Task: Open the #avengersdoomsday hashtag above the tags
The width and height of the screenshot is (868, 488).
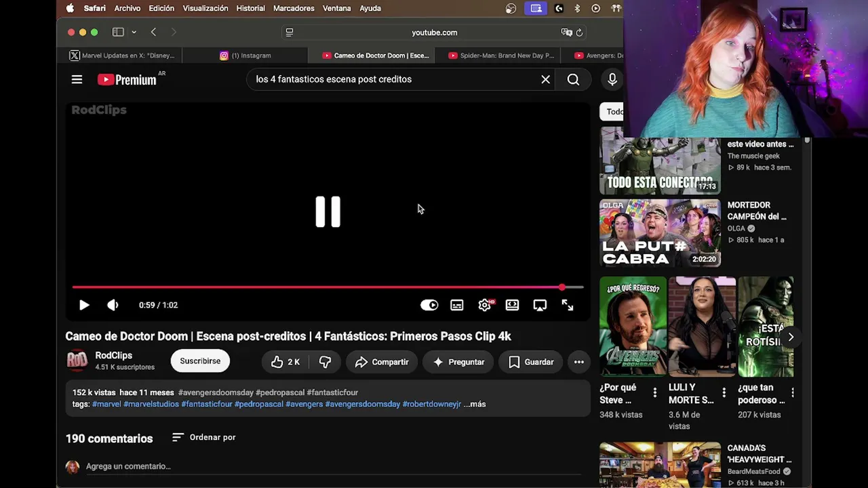Action: pyautogui.click(x=216, y=392)
